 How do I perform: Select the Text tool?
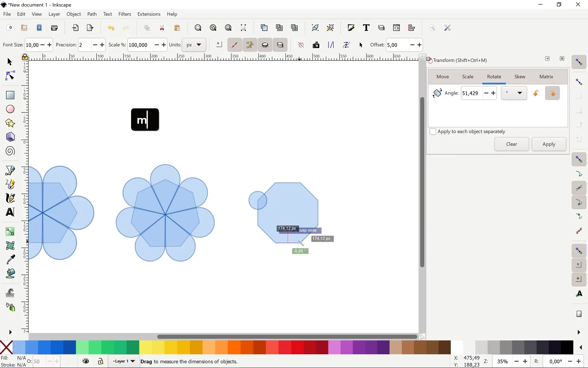tap(10, 212)
